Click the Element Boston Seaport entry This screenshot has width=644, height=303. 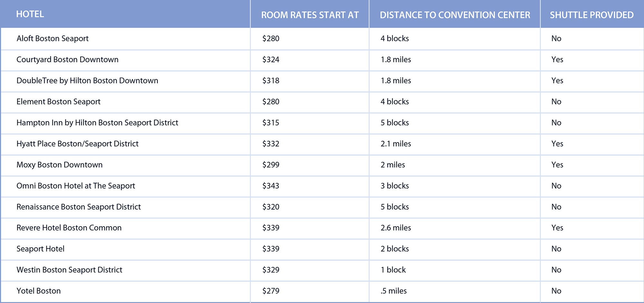tap(58, 102)
